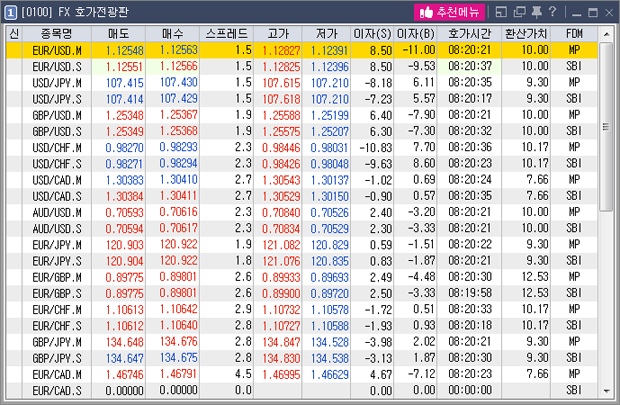Viewport: 620px width, 405px height.
Task: Click the 신 column header
Action: point(14,34)
